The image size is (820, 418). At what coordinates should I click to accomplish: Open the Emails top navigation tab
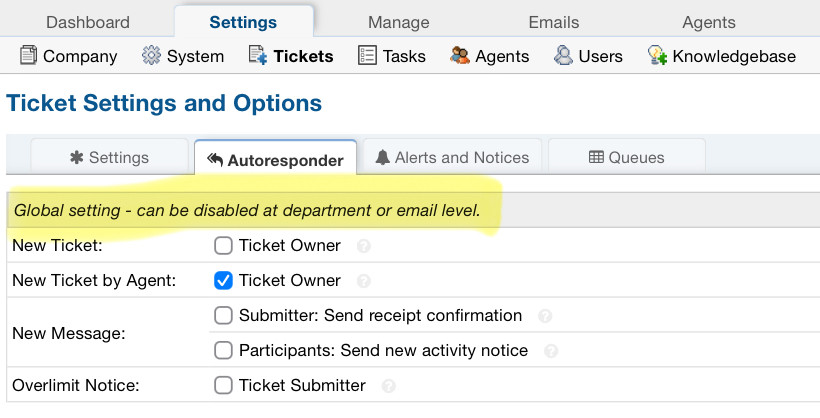(x=554, y=22)
